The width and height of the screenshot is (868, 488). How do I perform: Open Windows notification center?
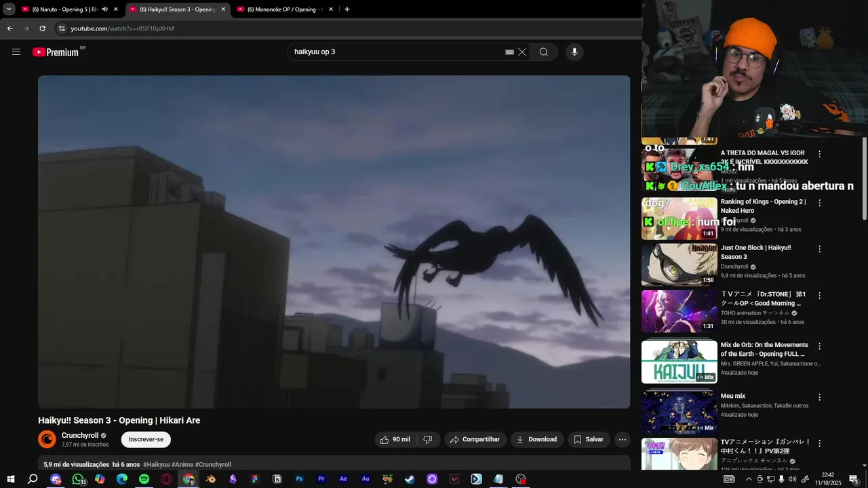tap(854, 479)
